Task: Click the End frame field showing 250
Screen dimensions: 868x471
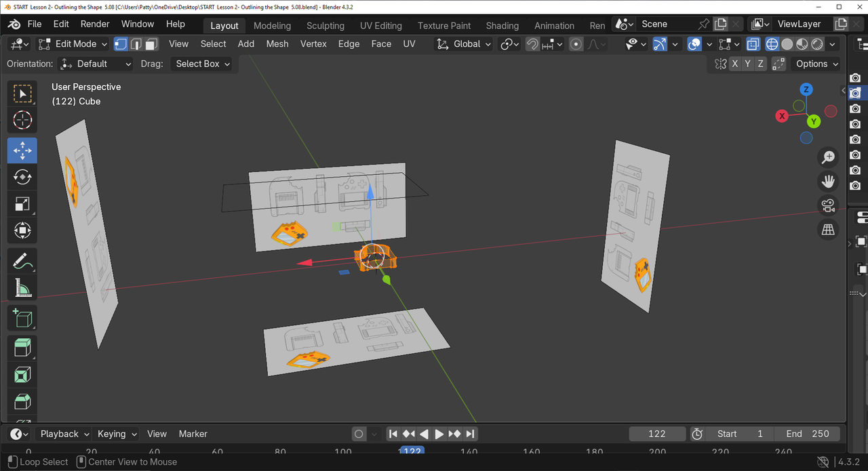Action: tap(808, 434)
